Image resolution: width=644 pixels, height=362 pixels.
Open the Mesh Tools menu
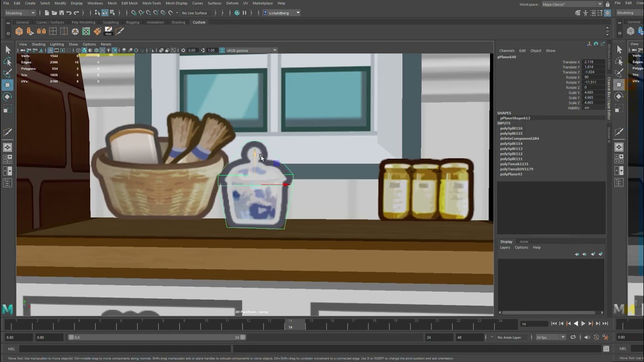coord(151,3)
